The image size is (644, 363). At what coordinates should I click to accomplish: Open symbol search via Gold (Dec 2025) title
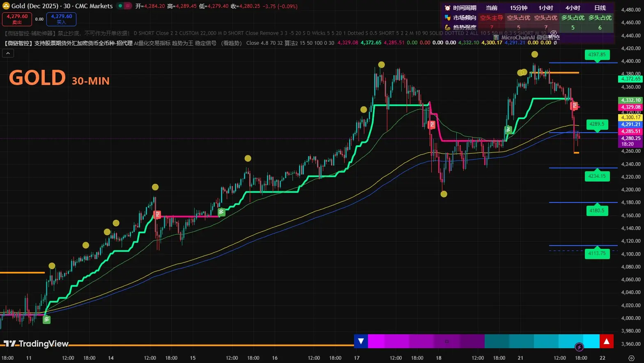(x=62, y=6)
